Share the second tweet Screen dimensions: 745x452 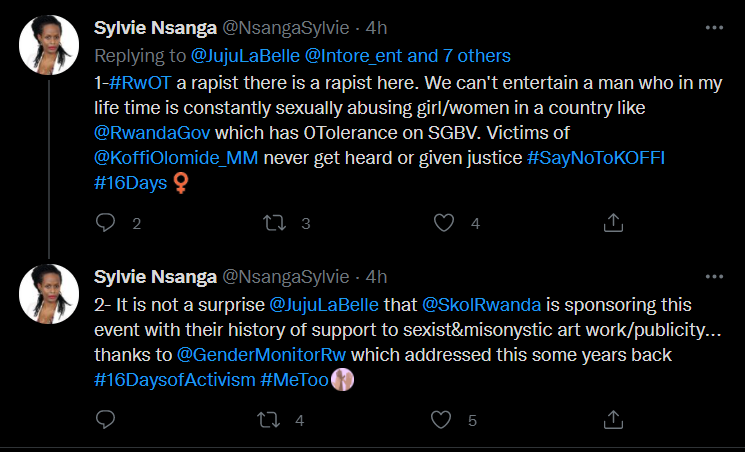(x=615, y=421)
